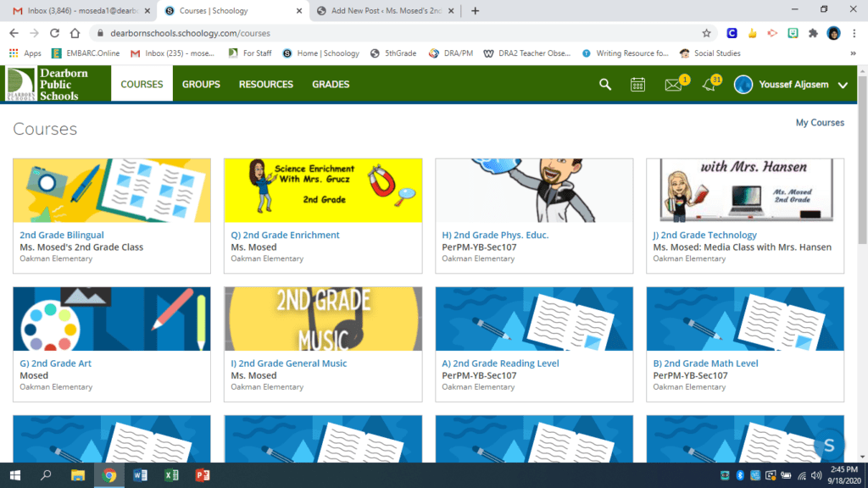868x488 pixels.
Task: Open the Inbox (235) bookmark
Action: 172,53
